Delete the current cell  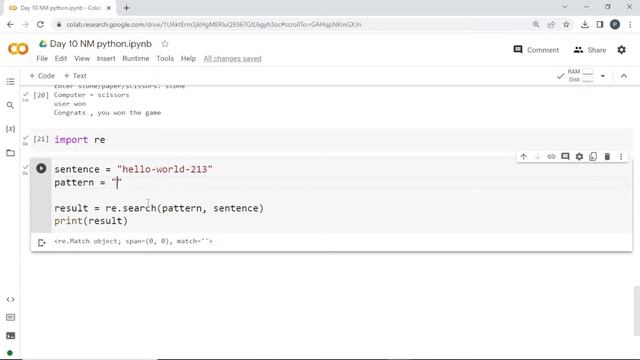pos(607,157)
